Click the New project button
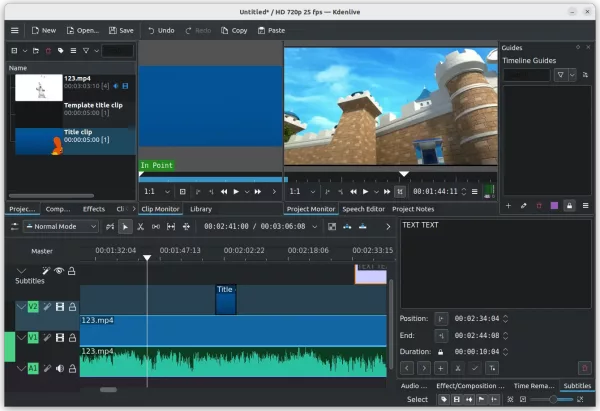Screen dimensions: 600x411 44,30
